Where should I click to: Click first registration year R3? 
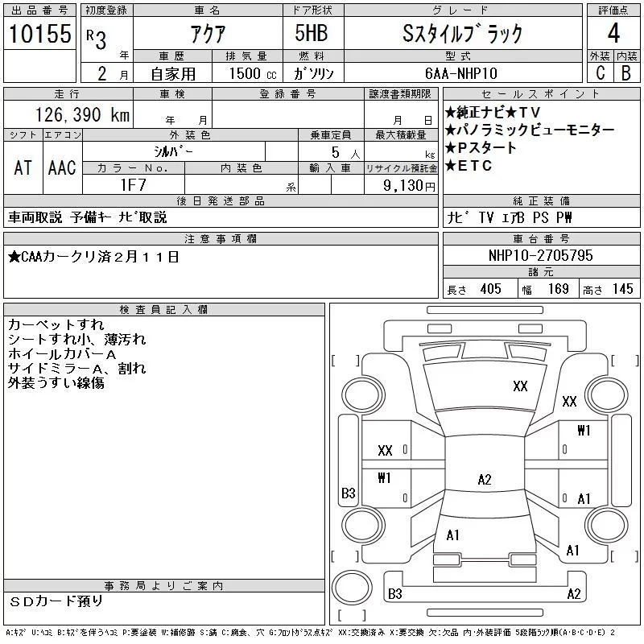click(x=97, y=39)
